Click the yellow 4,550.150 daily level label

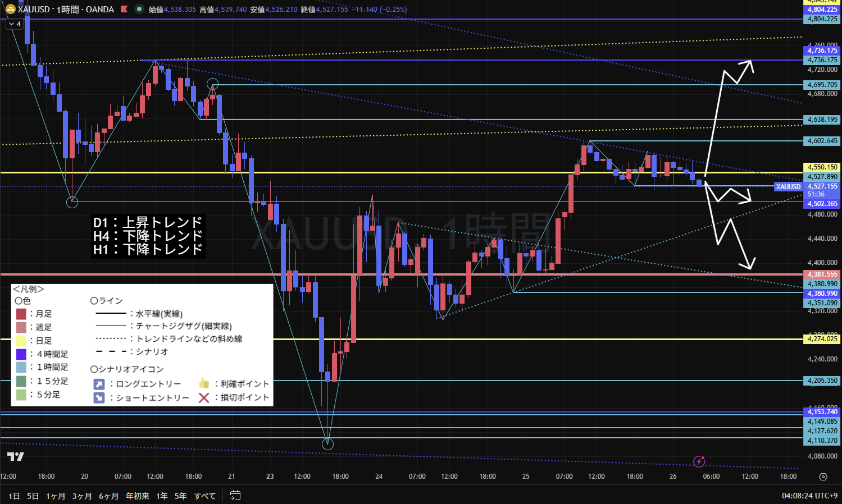(822, 167)
